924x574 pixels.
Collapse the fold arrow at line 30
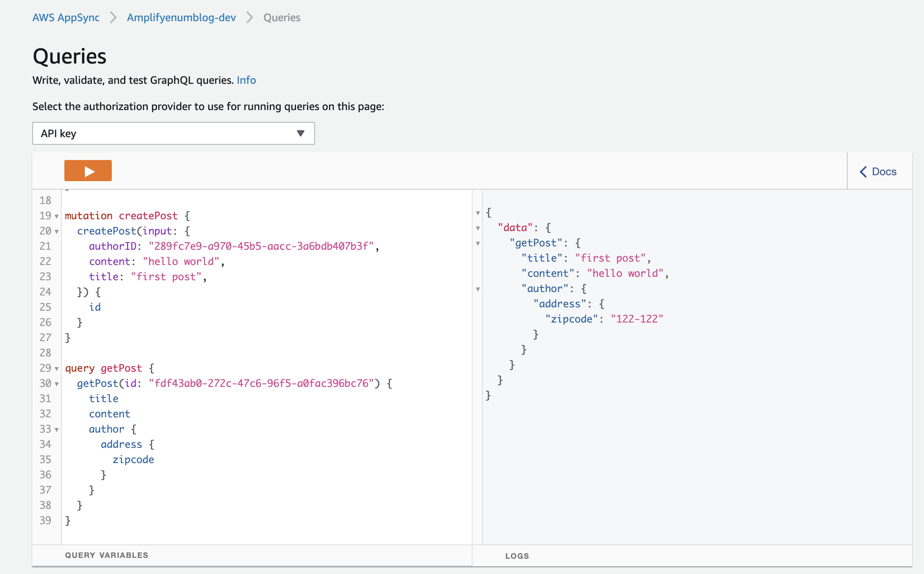[57, 384]
